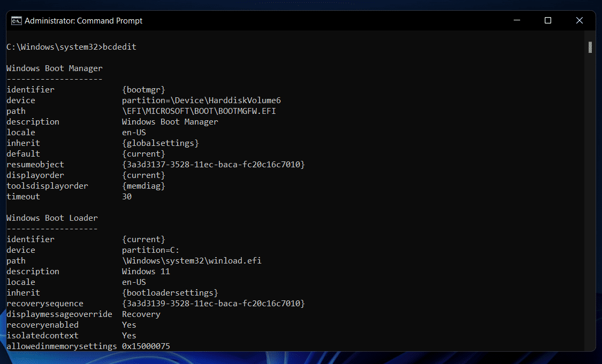602x364 pixels.
Task: Click the Command Prompt icon in title bar
Action: (16, 21)
